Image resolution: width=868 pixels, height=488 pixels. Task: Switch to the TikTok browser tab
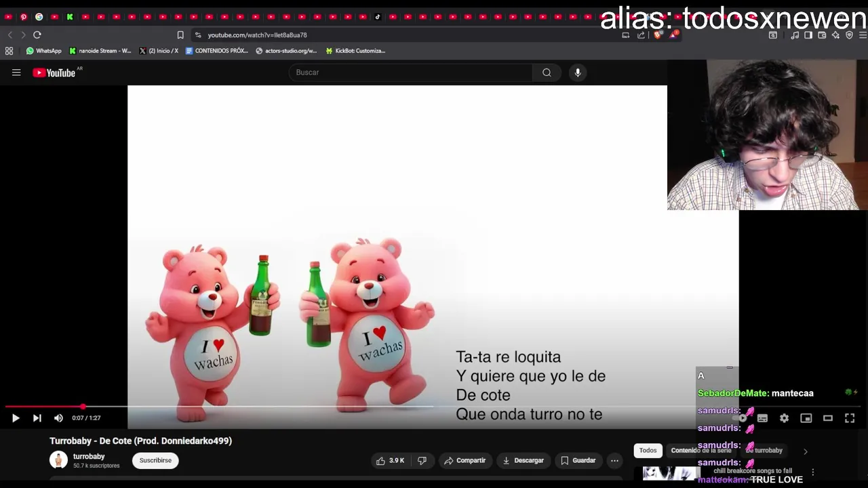pyautogui.click(x=378, y=17)
